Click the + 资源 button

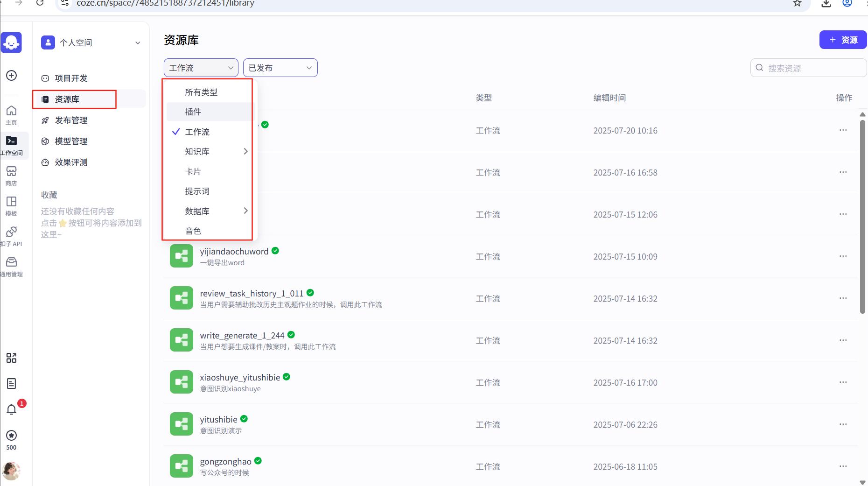[x=843, y=40]
